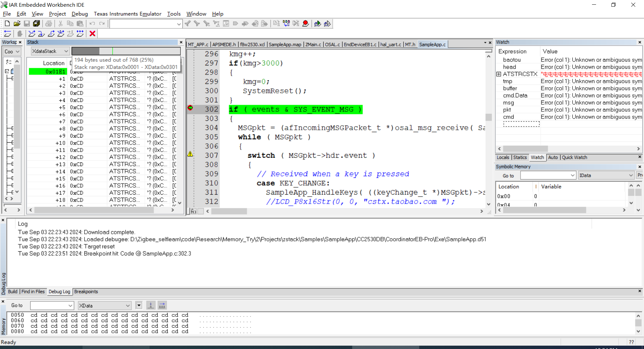
Task: Click the code editor horizontal scrollbar
Action: click(x=344, y=211)
